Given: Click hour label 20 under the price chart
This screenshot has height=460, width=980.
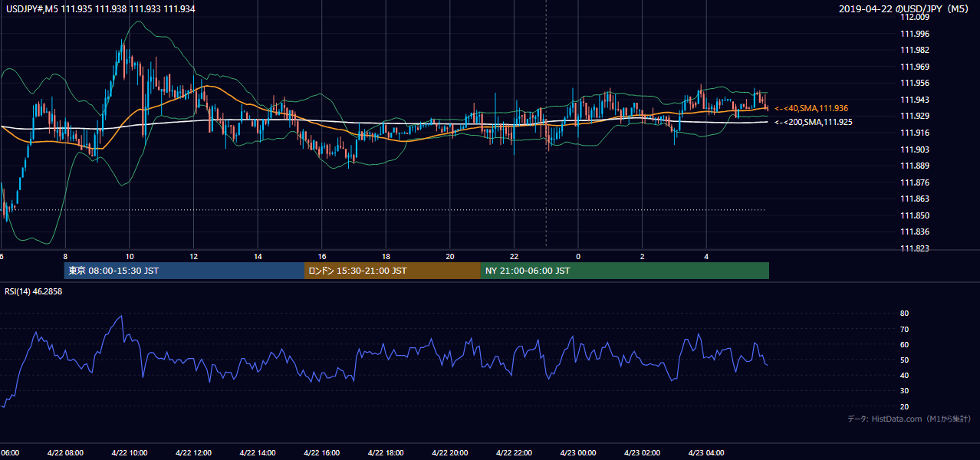Looking at the screenshot, I should [x=450, y=256].
